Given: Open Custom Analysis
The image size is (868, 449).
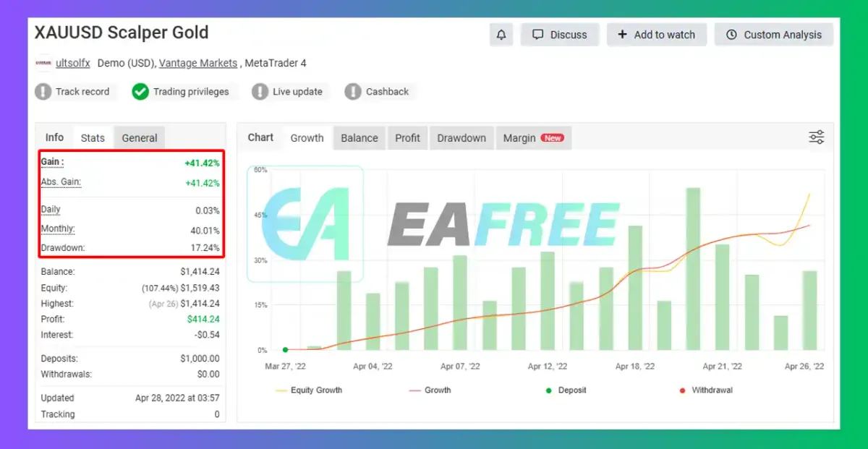Looking at the screenshot, I should 774,35.
